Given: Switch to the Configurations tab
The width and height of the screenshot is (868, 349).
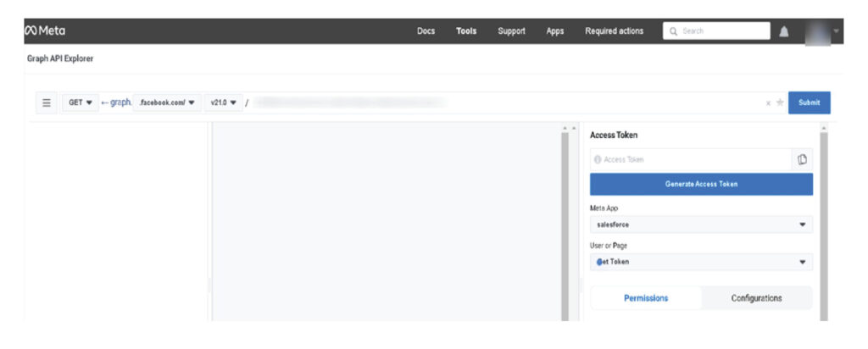Looking at the screenshot, I should [756, 298].
